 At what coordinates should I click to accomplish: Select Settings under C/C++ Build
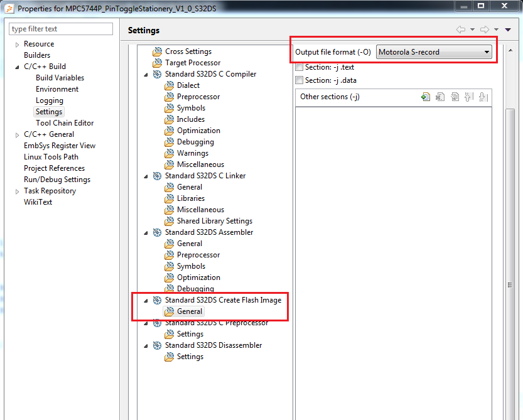pos(49,112)
